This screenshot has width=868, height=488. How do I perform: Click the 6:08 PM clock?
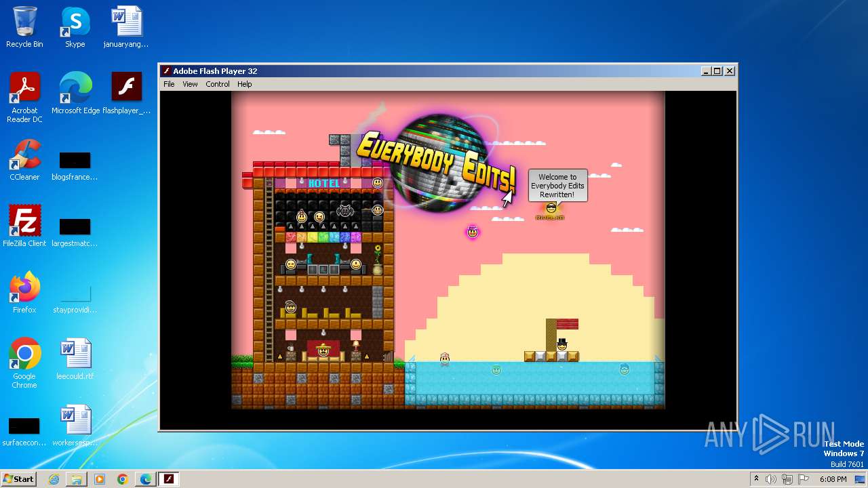(833, 479)
